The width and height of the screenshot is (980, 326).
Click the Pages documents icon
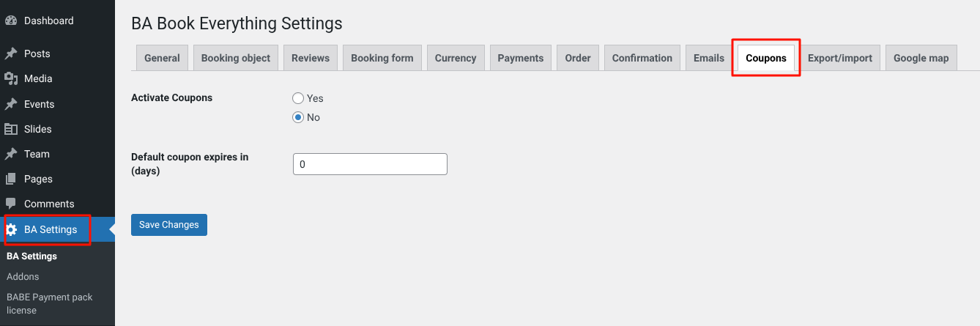(11, 179)
